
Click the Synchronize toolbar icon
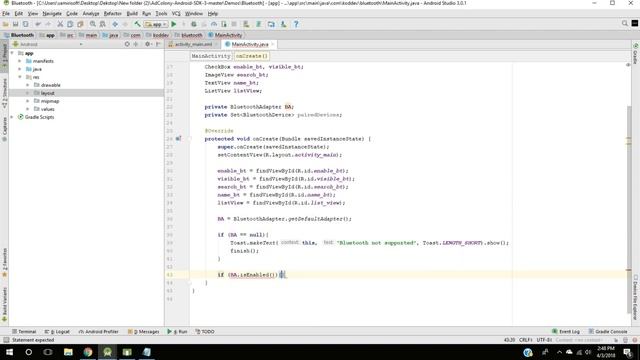(x=25, y=24)
